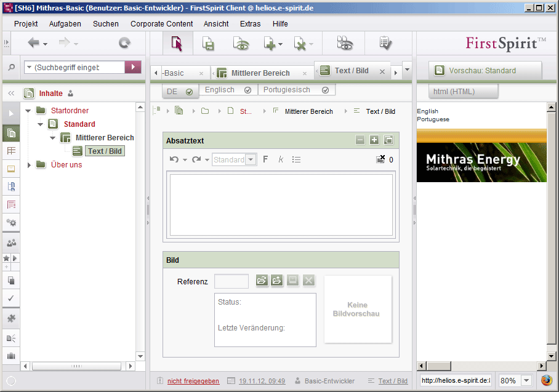Image resolution: width=559 pixels, height=392 pixels.
Task: Collapse the Mittlerer Bereich node
Action: 53,138
